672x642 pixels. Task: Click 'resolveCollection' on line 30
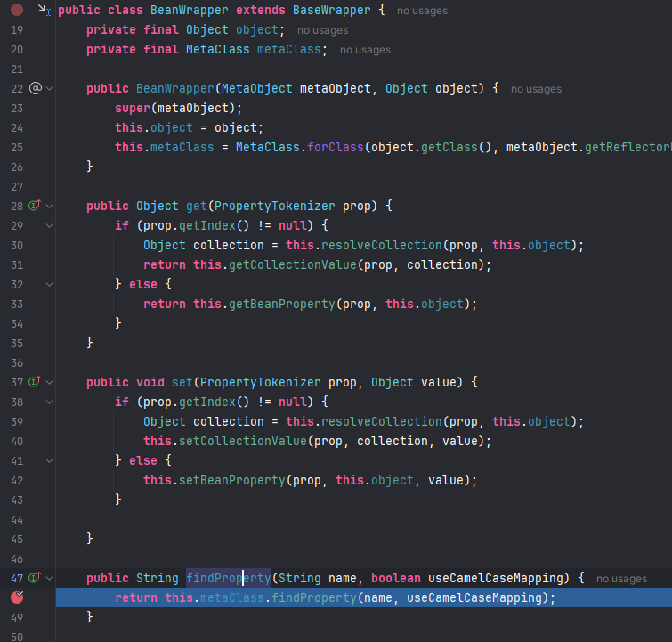click(382, 245)
